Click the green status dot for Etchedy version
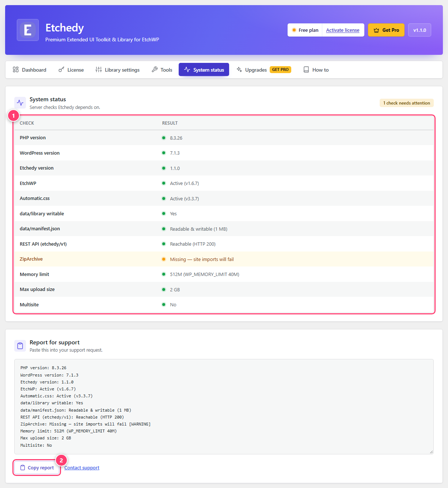 pyautogui.click(x=164, y=168)
